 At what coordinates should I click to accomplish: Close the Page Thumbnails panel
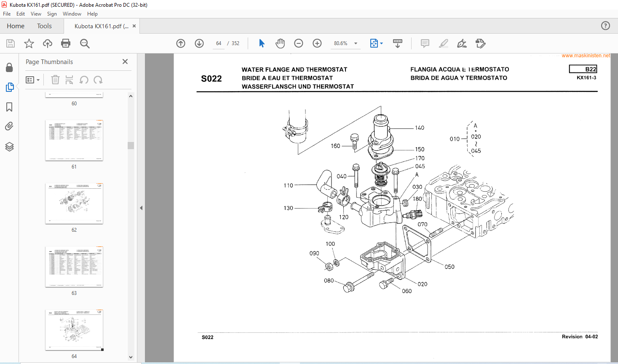[125, 62]
